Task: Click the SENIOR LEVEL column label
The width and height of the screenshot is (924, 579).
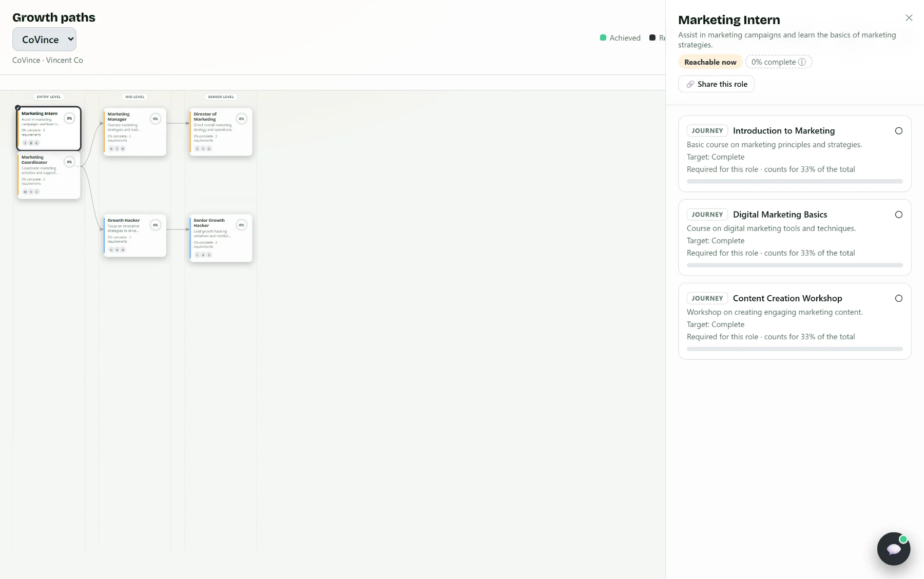Action: 221,96
